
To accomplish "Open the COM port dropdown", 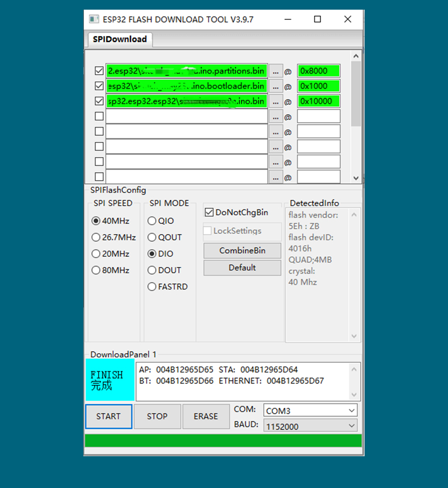I will click(311, 410).
